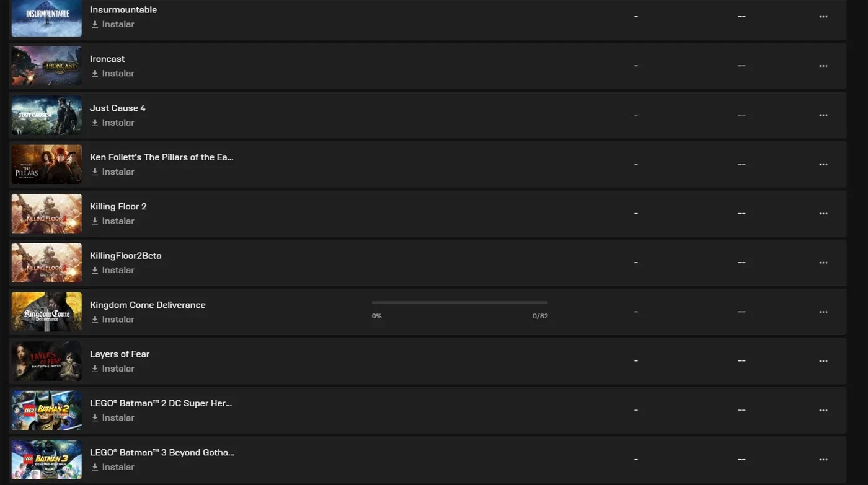The image size is (868, 485).
Task: Install Ironcast via its Instalar button
Action: pos(113,73)
